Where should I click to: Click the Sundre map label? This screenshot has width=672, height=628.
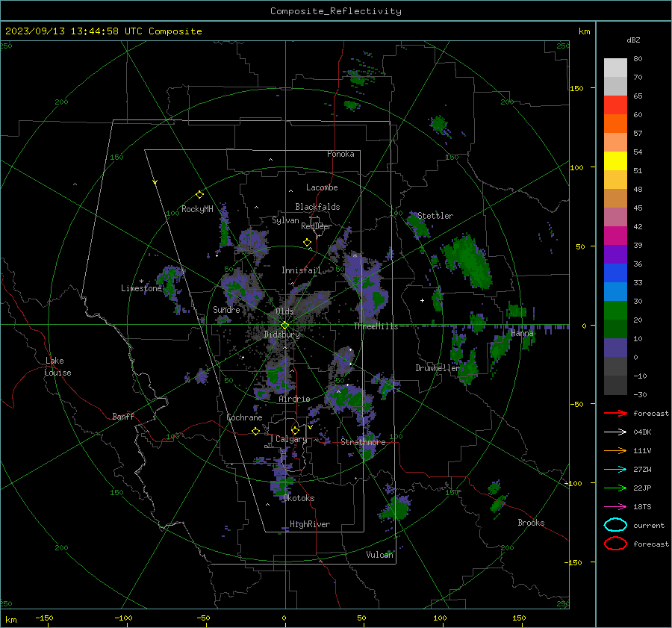pos(226,309)
